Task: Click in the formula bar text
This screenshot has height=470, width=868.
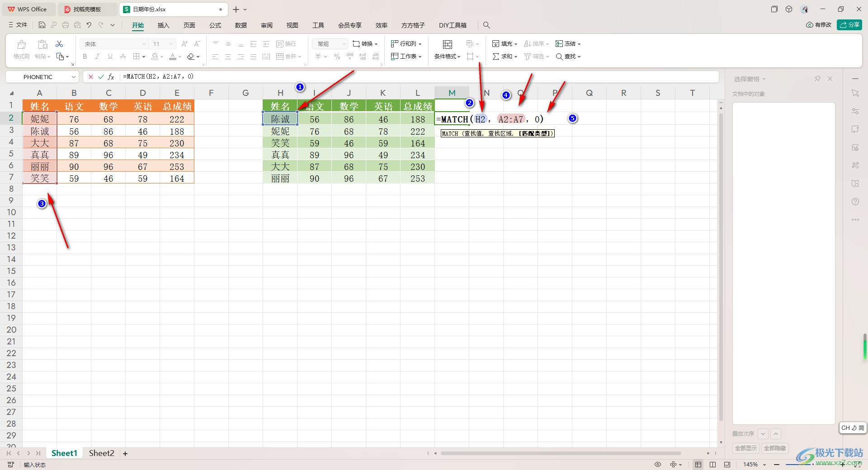Action: [158, 77]
